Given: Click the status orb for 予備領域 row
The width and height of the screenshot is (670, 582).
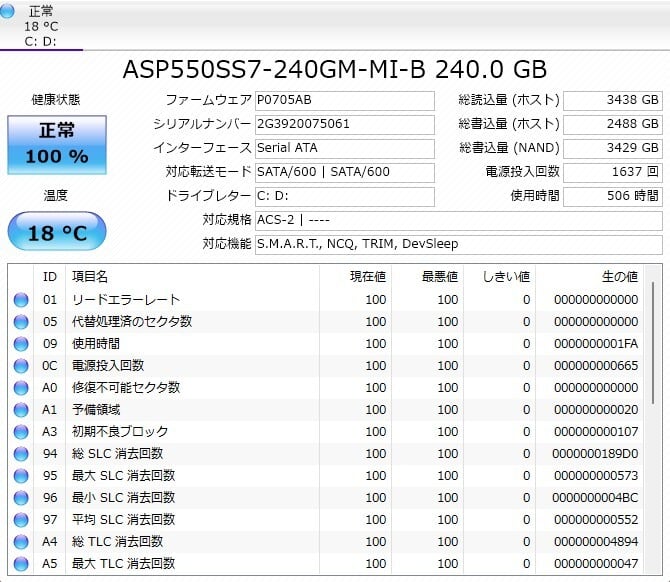Looking at the screenshot, I should [x=21, y=410].
